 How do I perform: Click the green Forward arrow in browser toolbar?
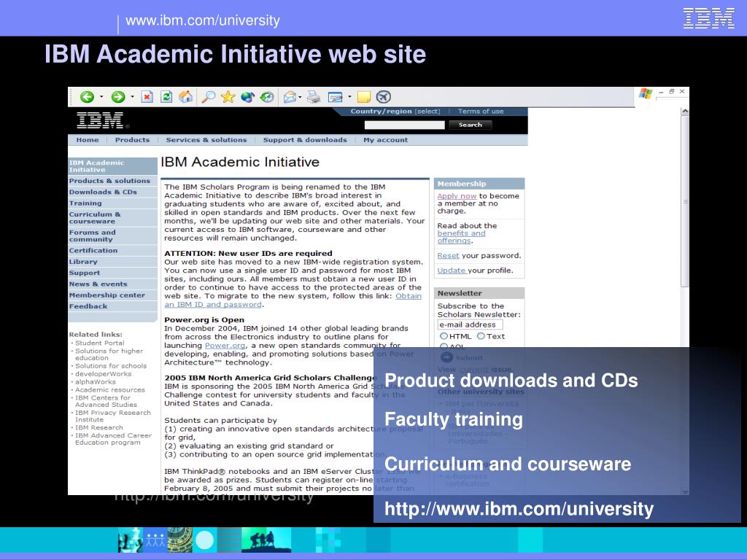point(118,97)
